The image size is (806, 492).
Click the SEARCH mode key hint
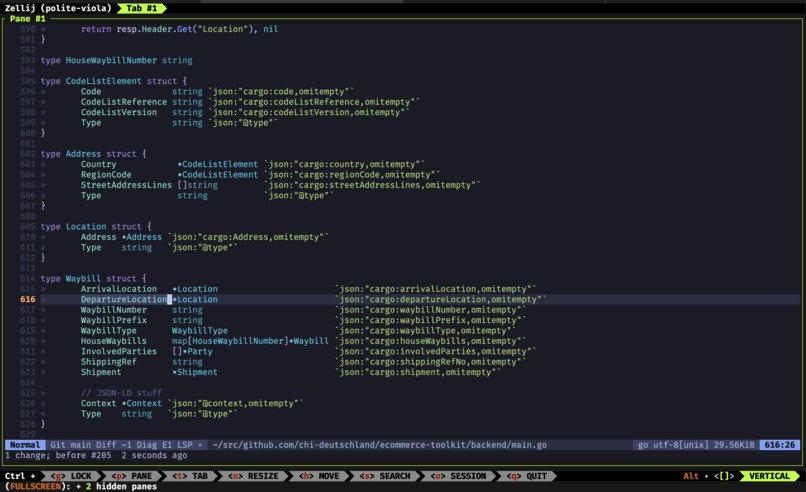click(x=385, y=476)
